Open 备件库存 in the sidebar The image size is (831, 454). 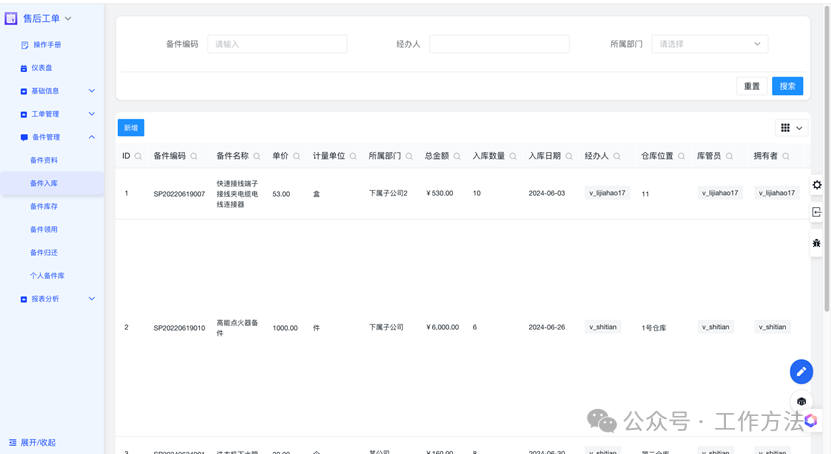point(44,207)
